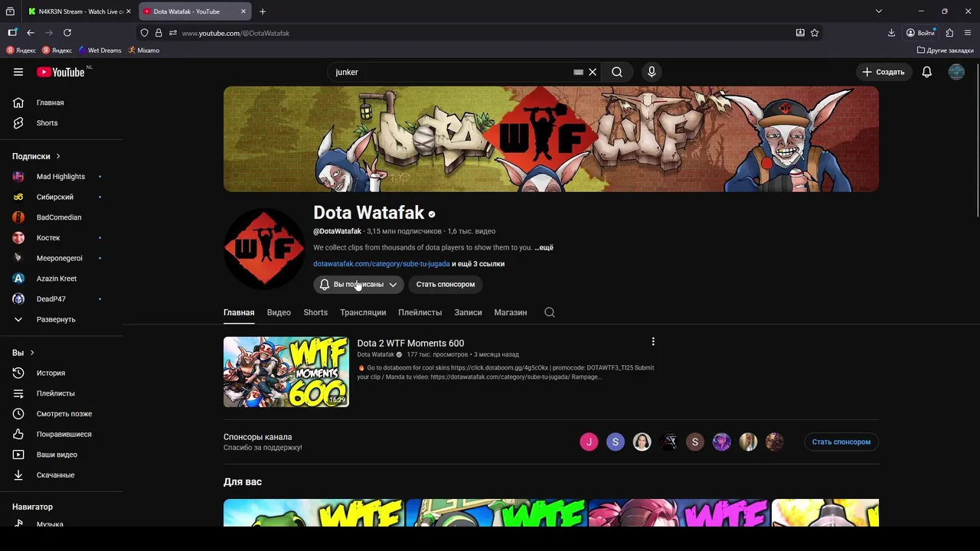
Task: Bookmark this page with the star icon
Action: [815, 33]
